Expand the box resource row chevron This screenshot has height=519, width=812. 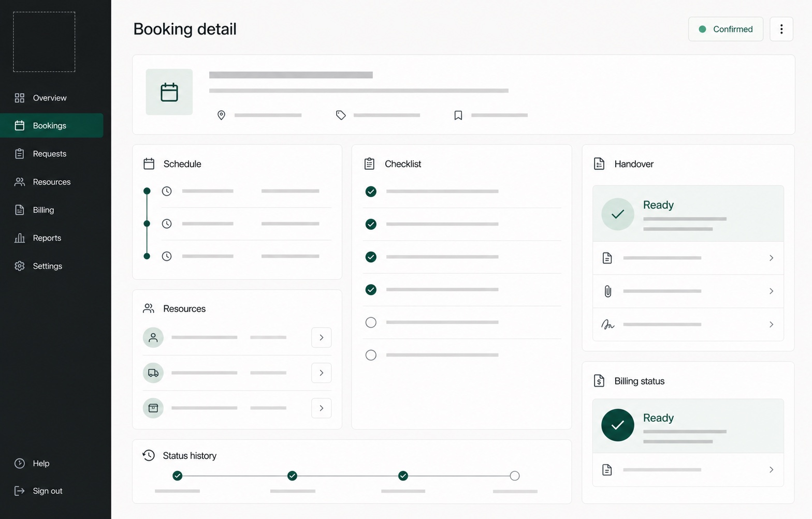pyautogui.click(x=322, y=408)
